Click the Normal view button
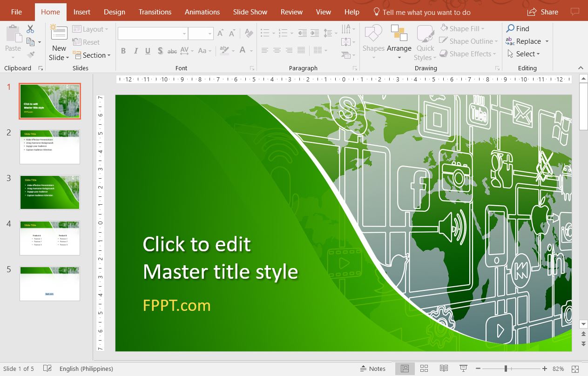This screenshot has width=588, height=376. (405, 369)
